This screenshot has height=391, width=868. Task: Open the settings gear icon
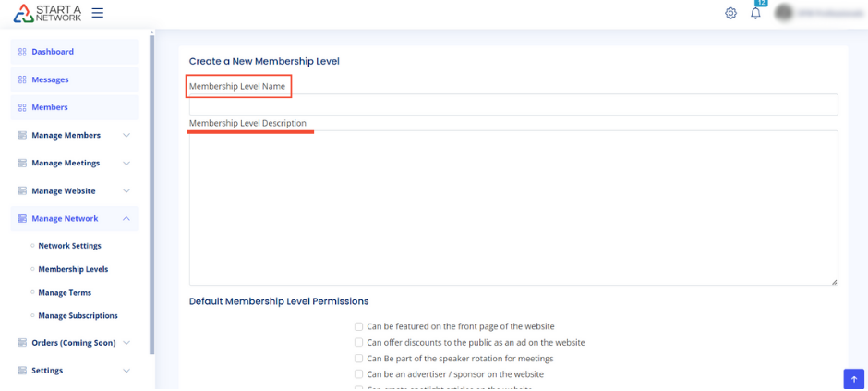point(730,13)
